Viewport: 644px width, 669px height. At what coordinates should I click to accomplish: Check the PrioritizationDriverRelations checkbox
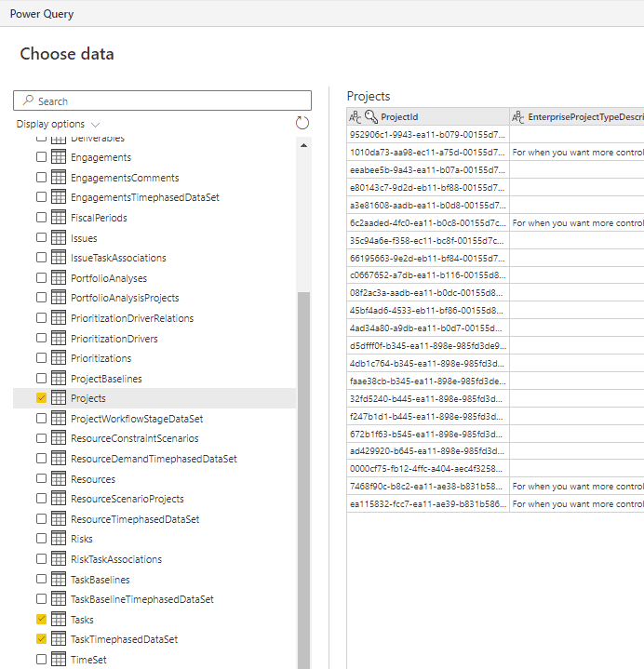(41, 318)
